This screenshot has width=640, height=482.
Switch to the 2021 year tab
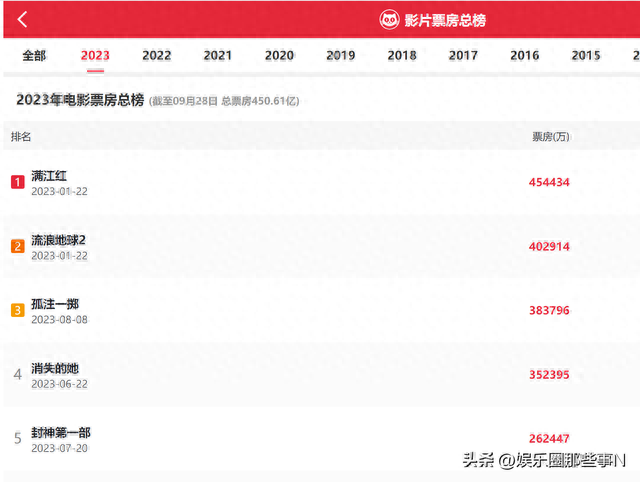pyautogui.click(x=218, y=56)
